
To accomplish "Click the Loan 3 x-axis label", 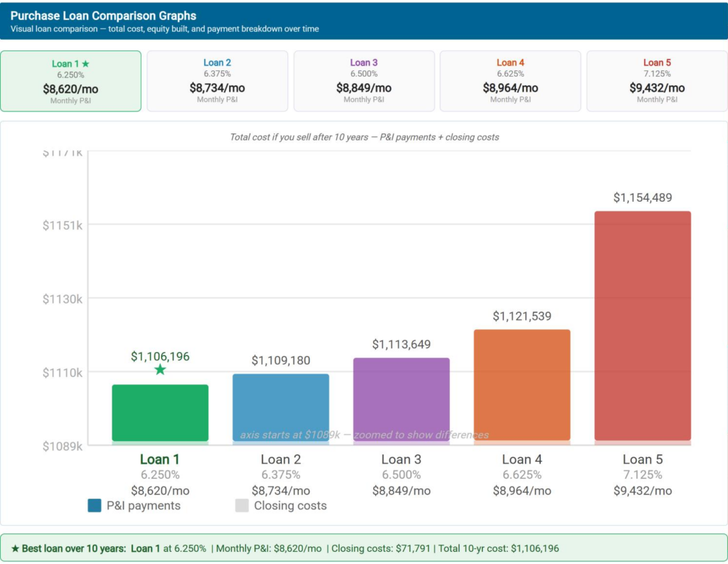I will click(402, 459).
